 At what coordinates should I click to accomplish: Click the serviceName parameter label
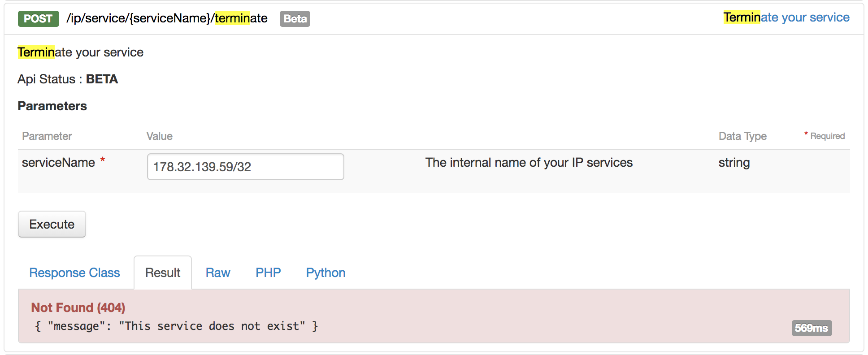pyautogui.click(x=58, y=162)
